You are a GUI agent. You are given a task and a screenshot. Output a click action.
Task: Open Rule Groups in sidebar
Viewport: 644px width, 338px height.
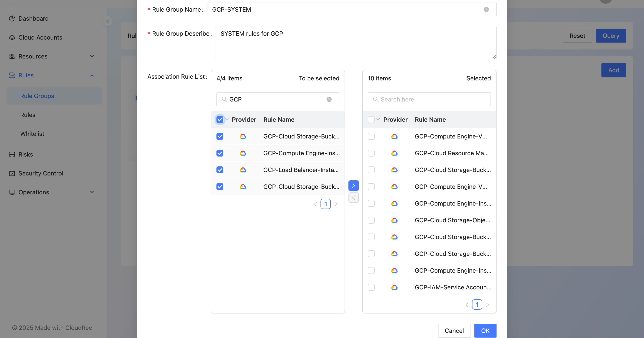[54, 96]
